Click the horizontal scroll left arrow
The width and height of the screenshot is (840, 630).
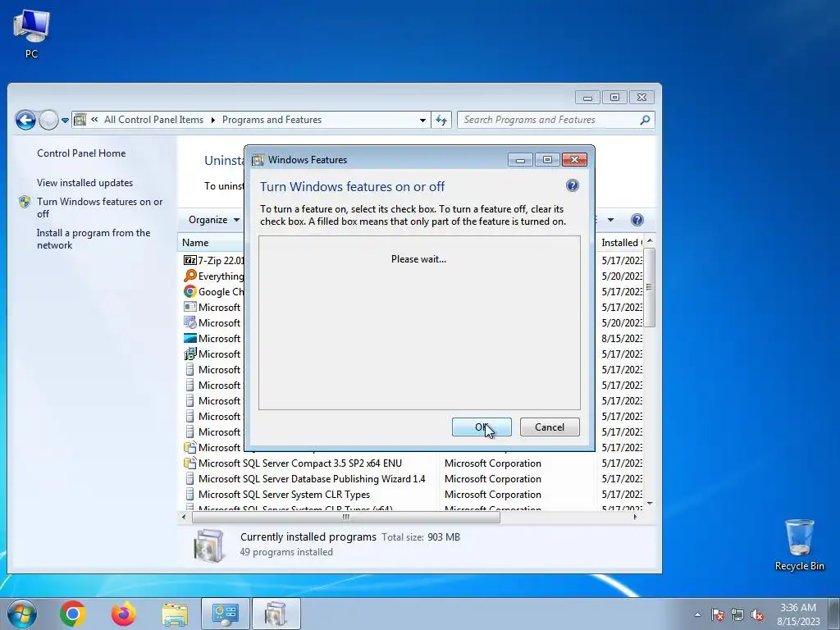pyautogui.click(x=185, y=517)
